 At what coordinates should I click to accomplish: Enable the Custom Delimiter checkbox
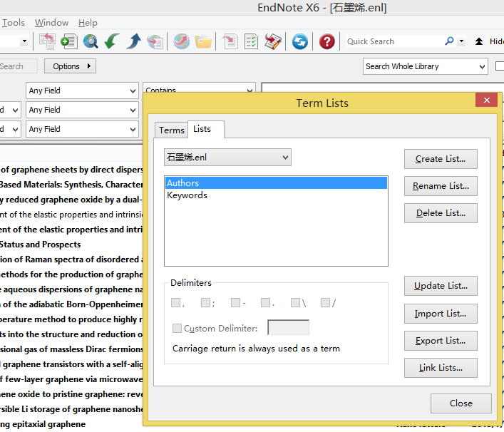tap(177, 328)
